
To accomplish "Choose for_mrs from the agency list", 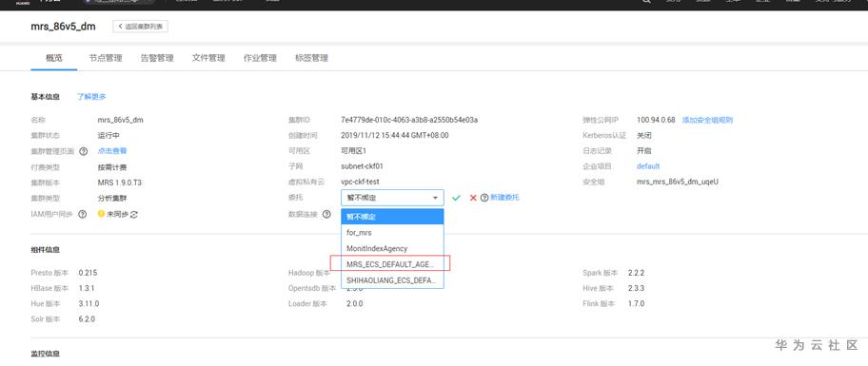I will (392, 233).
